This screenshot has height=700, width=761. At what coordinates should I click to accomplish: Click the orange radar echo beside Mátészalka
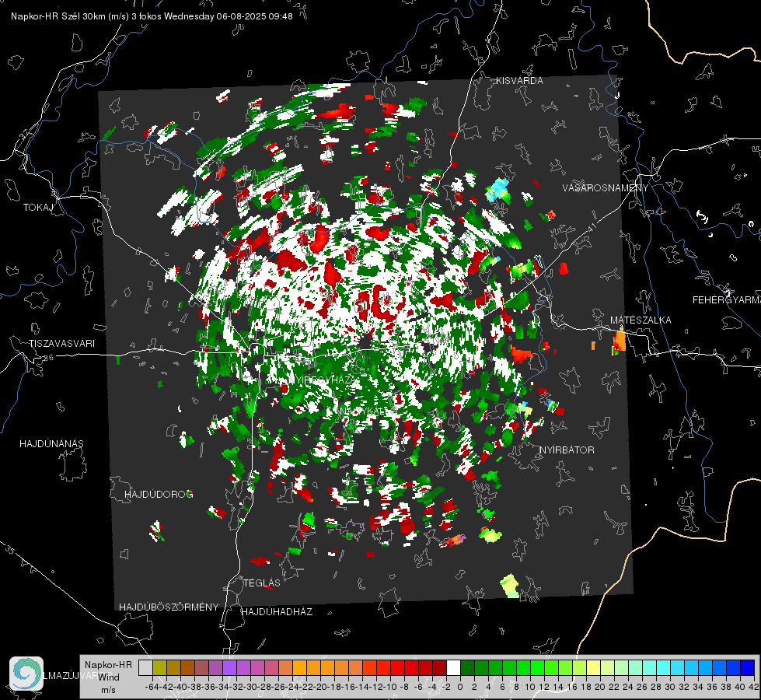click(620, 340)
